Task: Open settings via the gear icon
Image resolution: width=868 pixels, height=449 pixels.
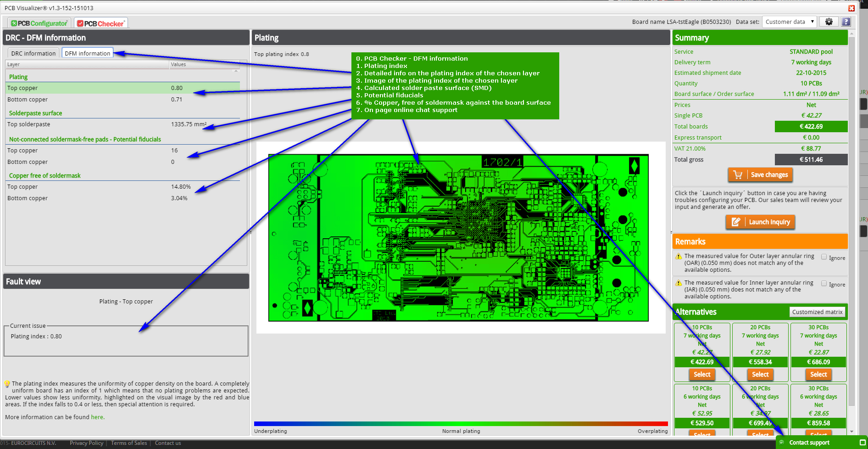Action: pos(829,22)
